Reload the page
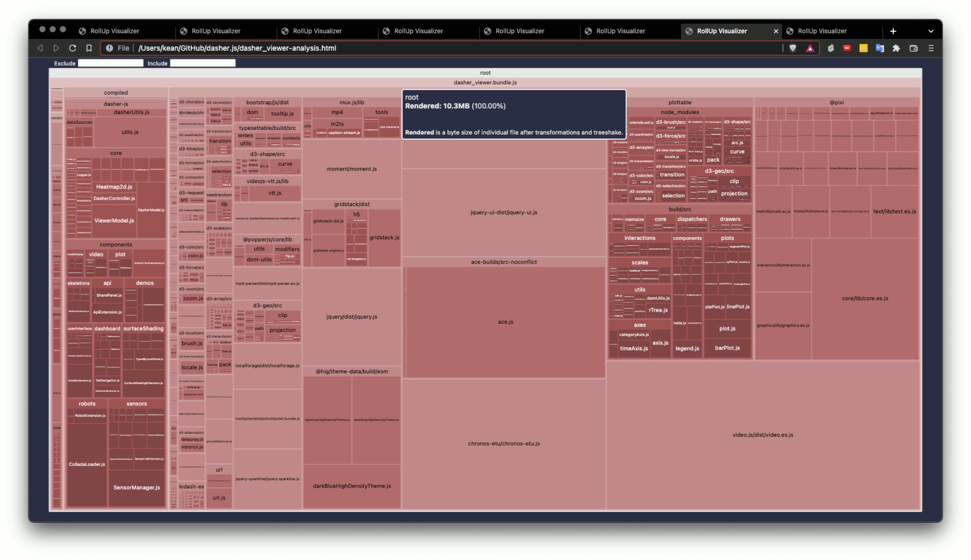The height and width of the screenshot is (560, 971). point(72,48)
